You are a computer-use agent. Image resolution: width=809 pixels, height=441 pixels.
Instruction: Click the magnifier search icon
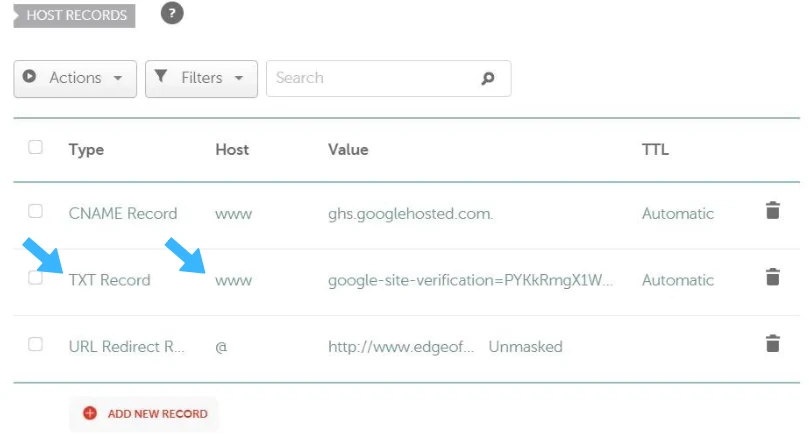[488, 78]
